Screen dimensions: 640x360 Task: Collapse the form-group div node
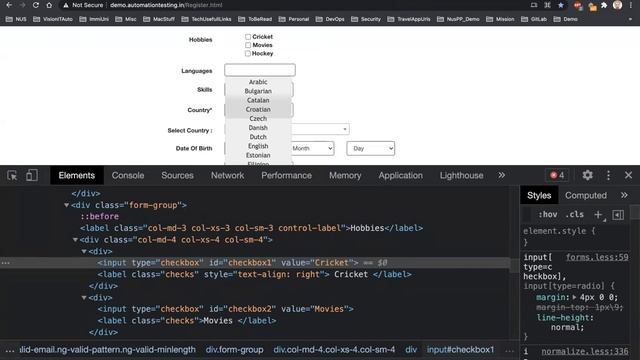click(67, 205)
